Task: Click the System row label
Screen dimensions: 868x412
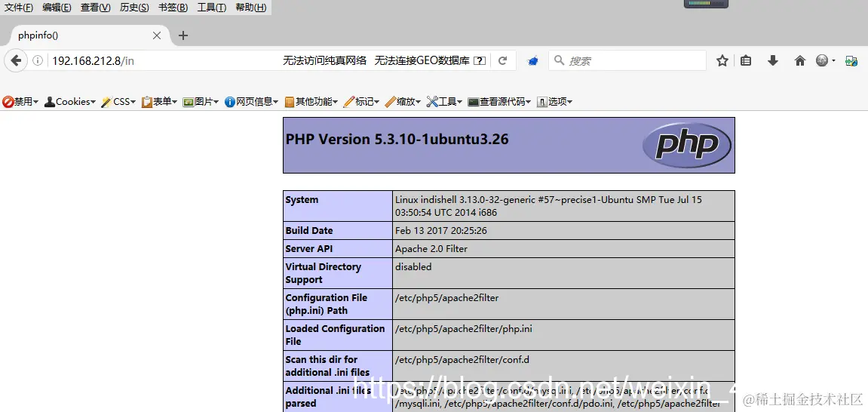Action: coord(302,200)
